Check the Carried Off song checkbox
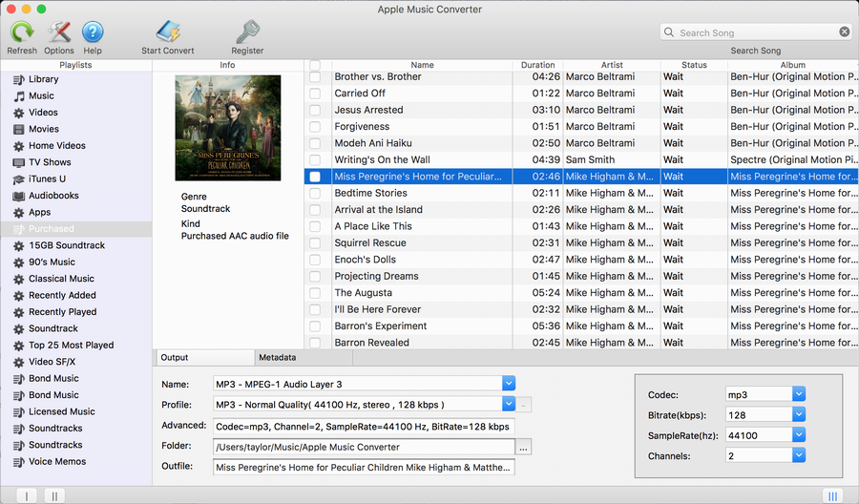This screenshot has height=504, width=859. [x=315, y=94]
